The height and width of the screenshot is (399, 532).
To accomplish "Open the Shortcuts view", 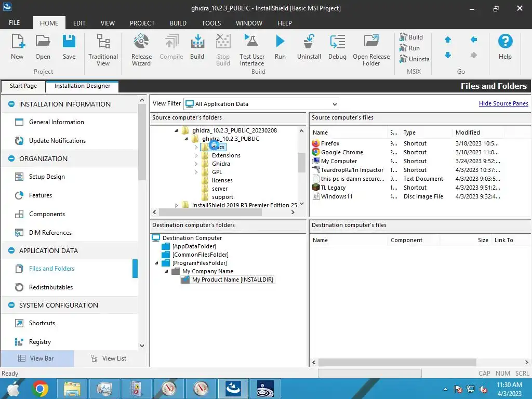I will [42, 323].
